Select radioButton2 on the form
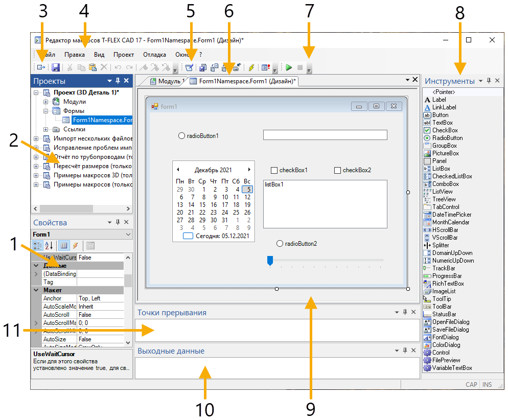Screen dimensions: 508x420 (x=280, y=244)
